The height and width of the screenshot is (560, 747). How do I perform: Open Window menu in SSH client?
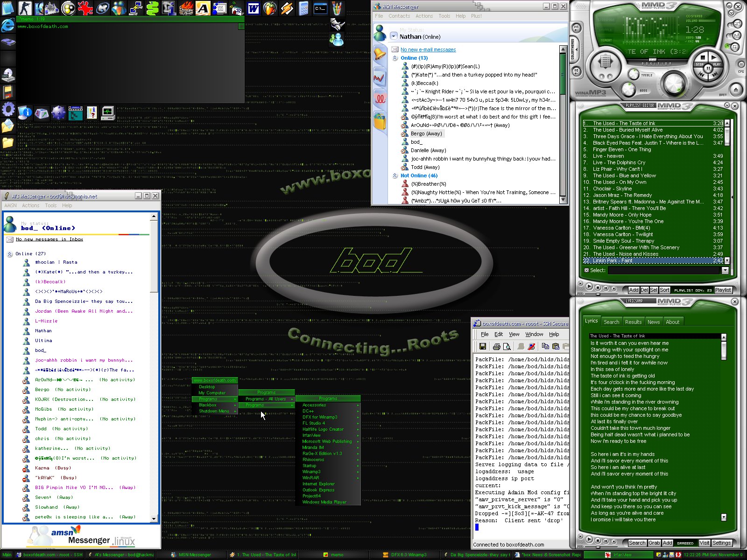(x=535, y=334)
